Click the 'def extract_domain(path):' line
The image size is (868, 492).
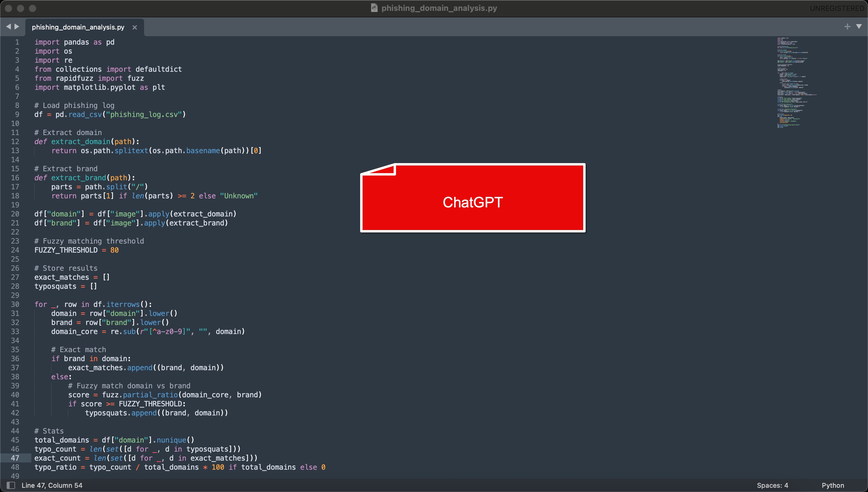click(87, 142)
